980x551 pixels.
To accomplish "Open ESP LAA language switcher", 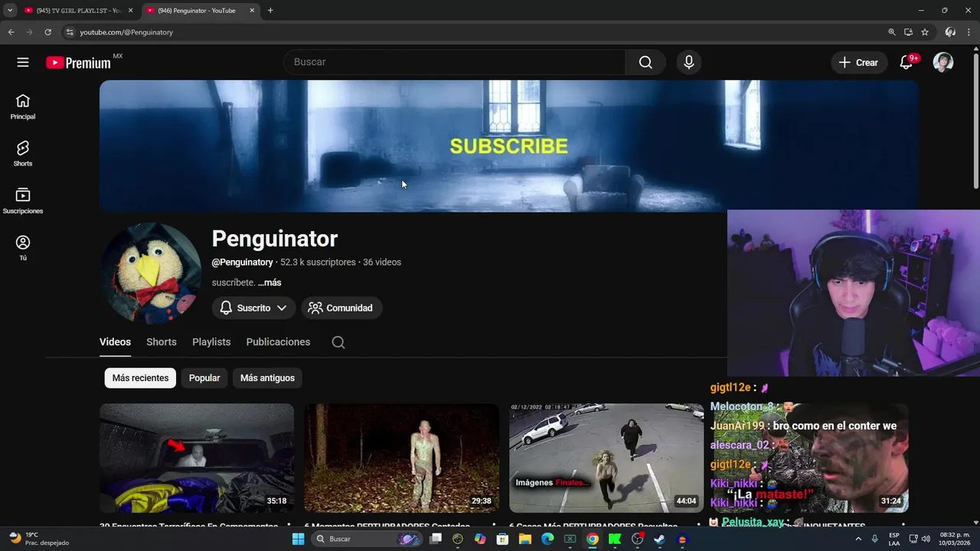I will point(894,539).
